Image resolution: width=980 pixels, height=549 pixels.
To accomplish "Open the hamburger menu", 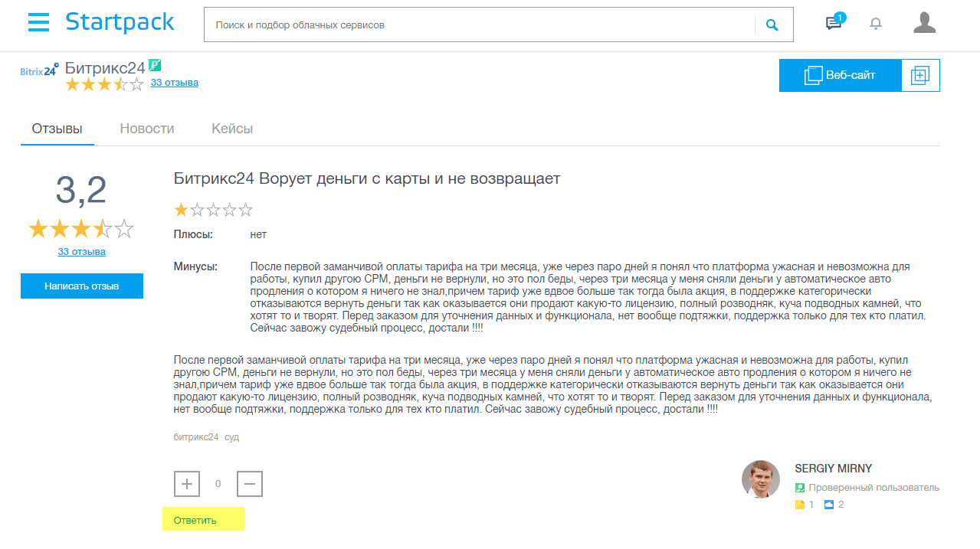I will (x=38, y=22).
